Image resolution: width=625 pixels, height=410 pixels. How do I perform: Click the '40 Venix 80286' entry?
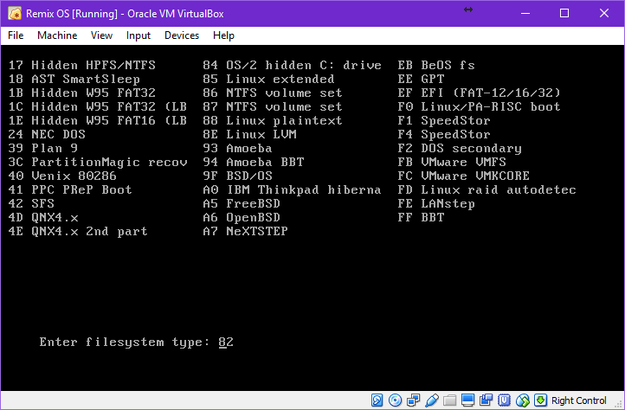[x=62, y=176]
